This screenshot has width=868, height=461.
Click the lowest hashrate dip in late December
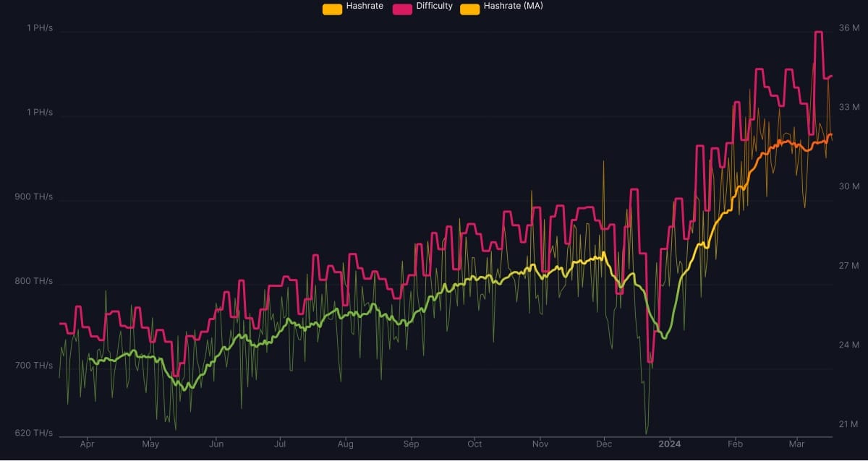click(646, 433)
